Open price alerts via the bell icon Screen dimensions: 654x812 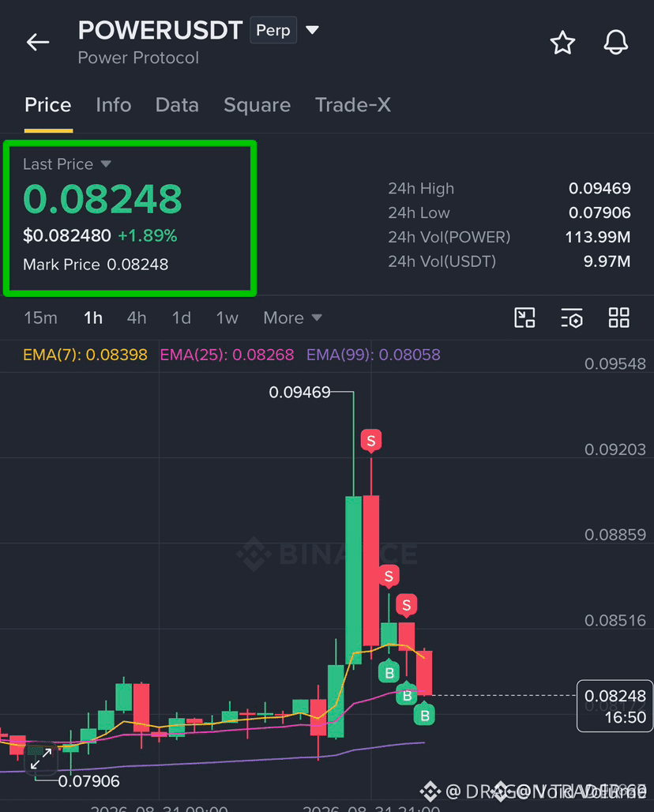point(615,42)
